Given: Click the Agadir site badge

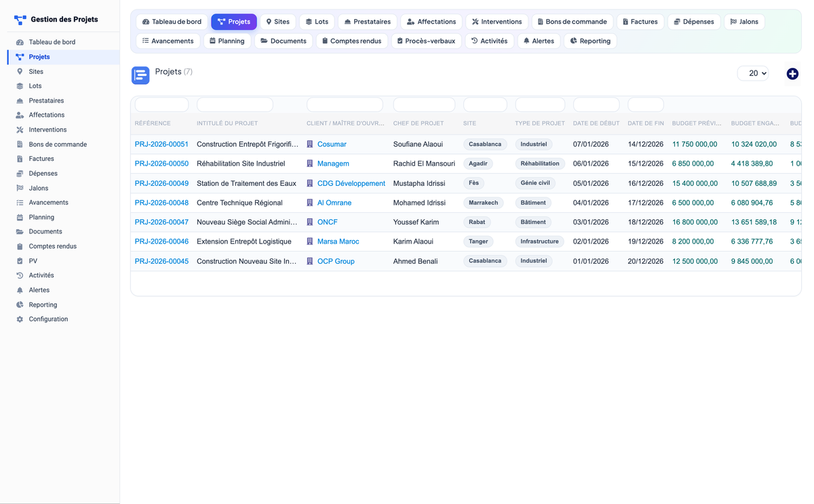Looking at the screenshot, I should 478,163.
